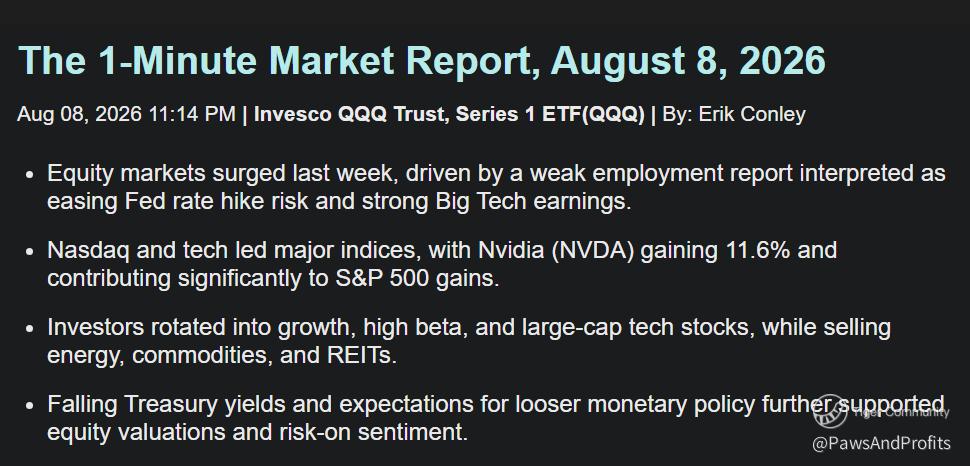Open the @PawsAndProfits handle

pos(882,443)
